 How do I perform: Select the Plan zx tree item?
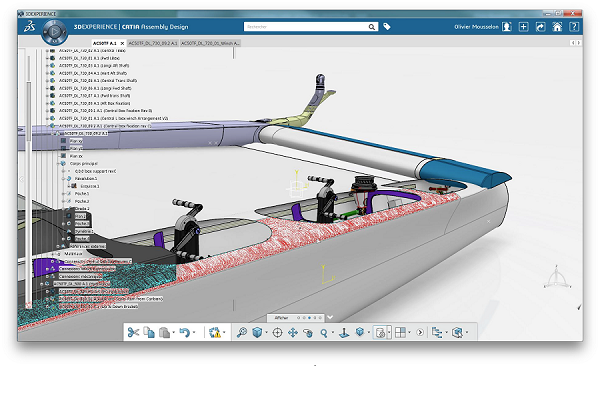point(76,156)
